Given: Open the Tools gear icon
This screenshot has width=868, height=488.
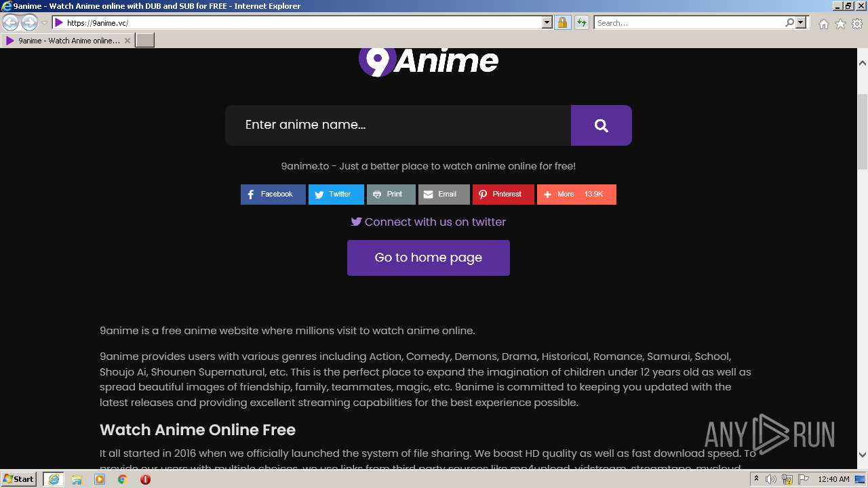Looking at the screenshot, I should point(857,24).
